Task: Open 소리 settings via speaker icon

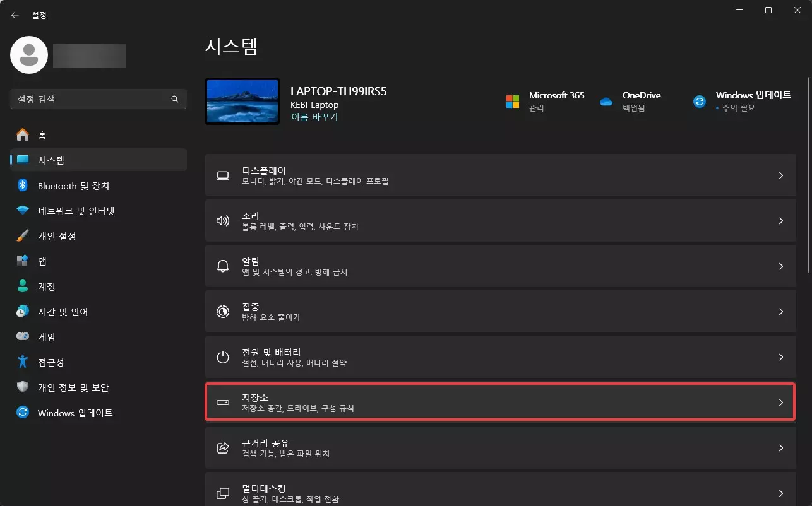Action: click(222, 221)
